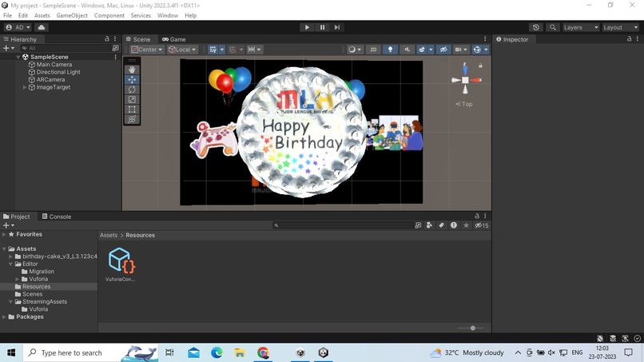The image size is (644, 362).
Task: Toggle Scene audio button
Action: pyautogui.click(x=407, y=50)
